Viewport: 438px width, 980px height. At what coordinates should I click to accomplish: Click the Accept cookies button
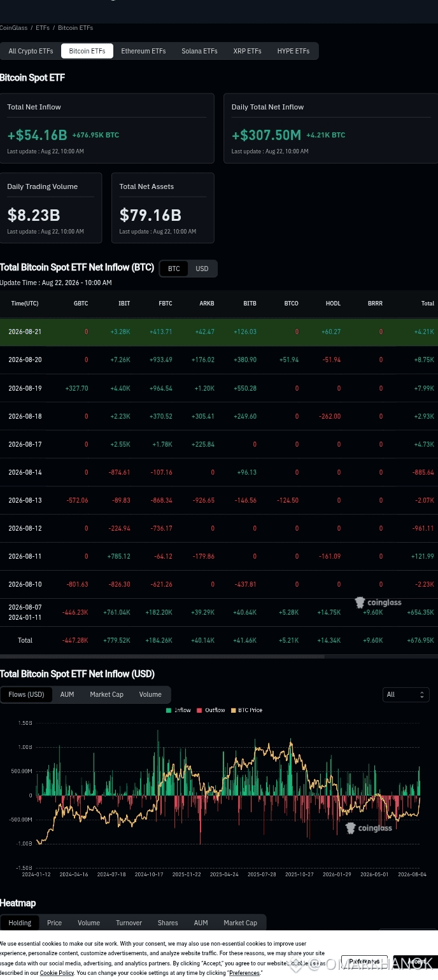pos(415,962)
